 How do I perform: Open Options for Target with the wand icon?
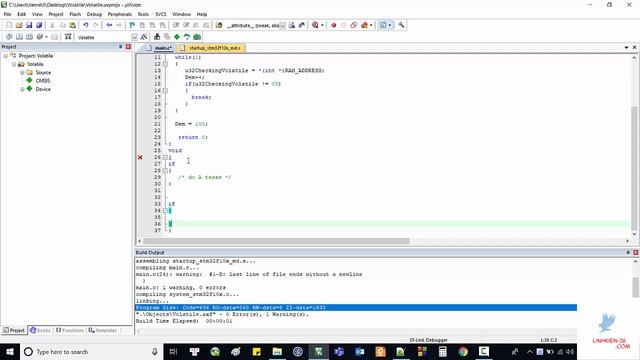144,37
